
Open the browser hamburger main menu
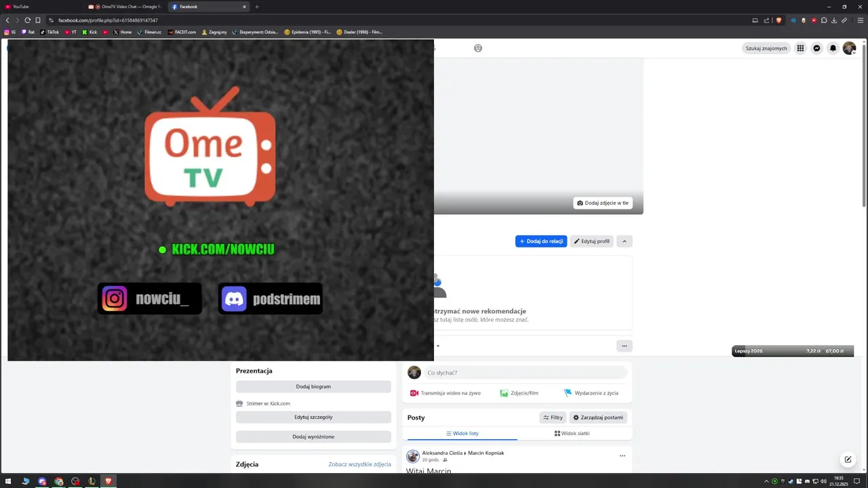pos(861,20)
